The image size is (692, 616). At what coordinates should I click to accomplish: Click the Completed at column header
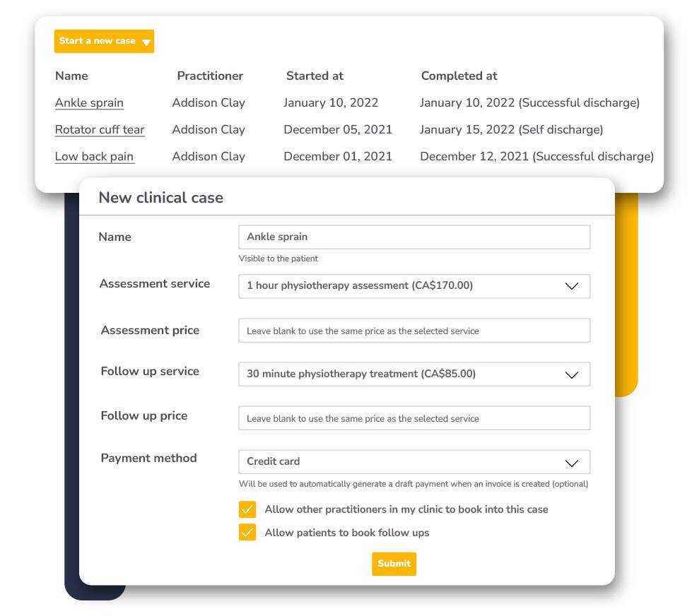[459, 76]
